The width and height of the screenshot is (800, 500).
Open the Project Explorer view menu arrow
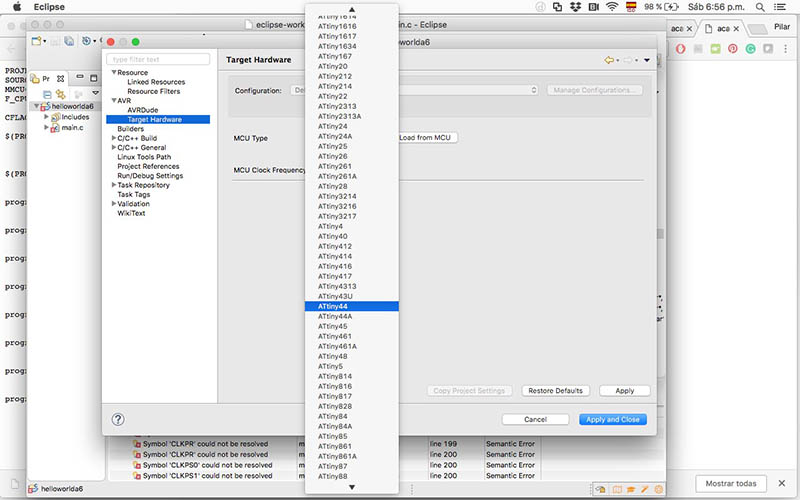95,93
